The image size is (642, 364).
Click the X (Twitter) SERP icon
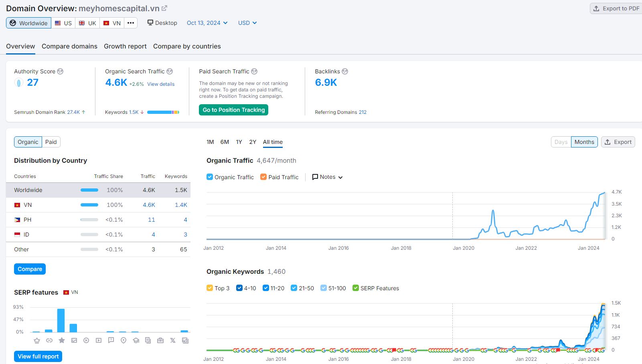tap(173, 340)
